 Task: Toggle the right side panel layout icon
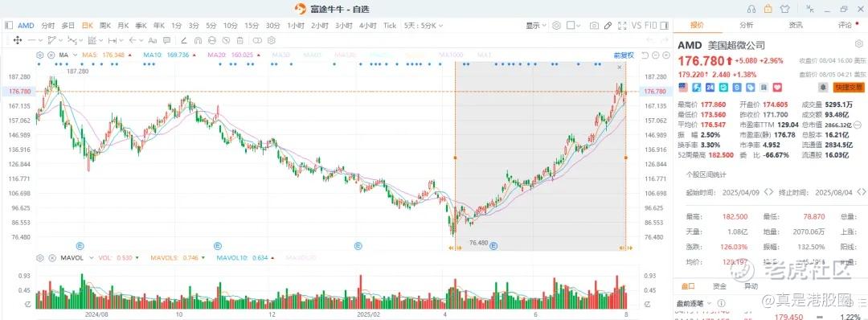pyautogui.click(x=664, y=26)
